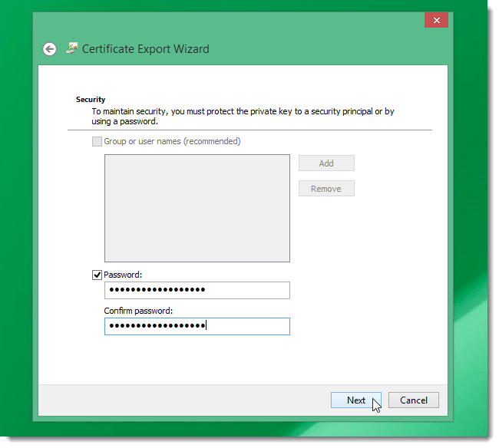Close the Certificate Export Wizard window
Screen dimensions: 499x448
pos(436,20)
